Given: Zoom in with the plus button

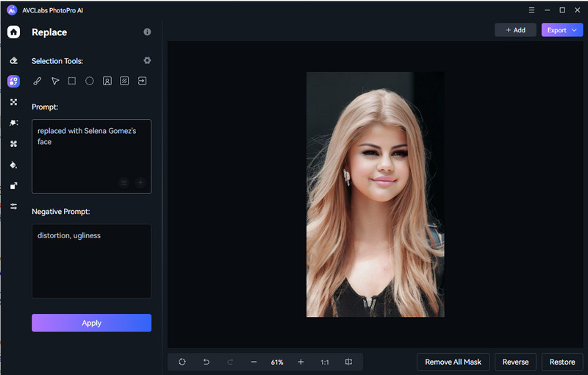Looking at the screenshot, I should (301, 362).
